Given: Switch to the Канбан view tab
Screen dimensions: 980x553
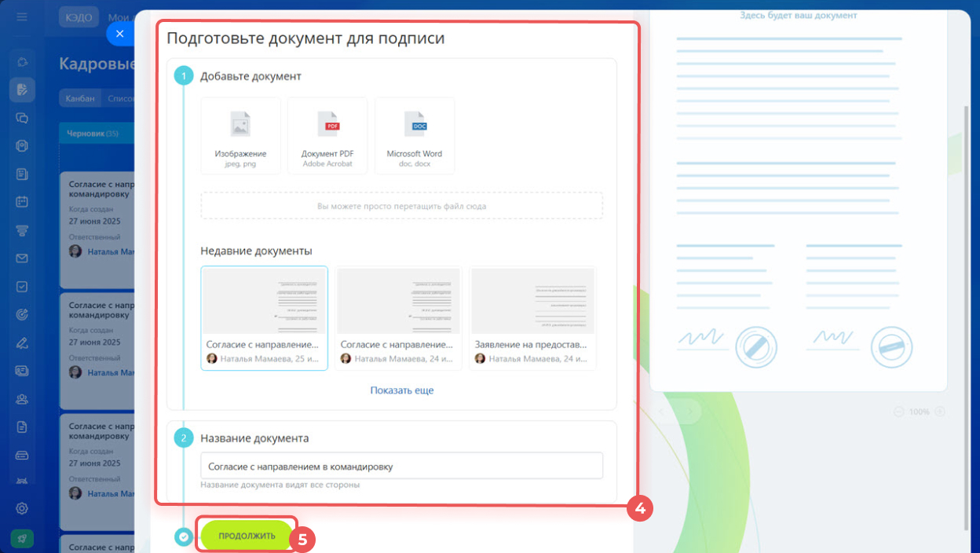Looking at the screenshot, I should click(79, 98).
